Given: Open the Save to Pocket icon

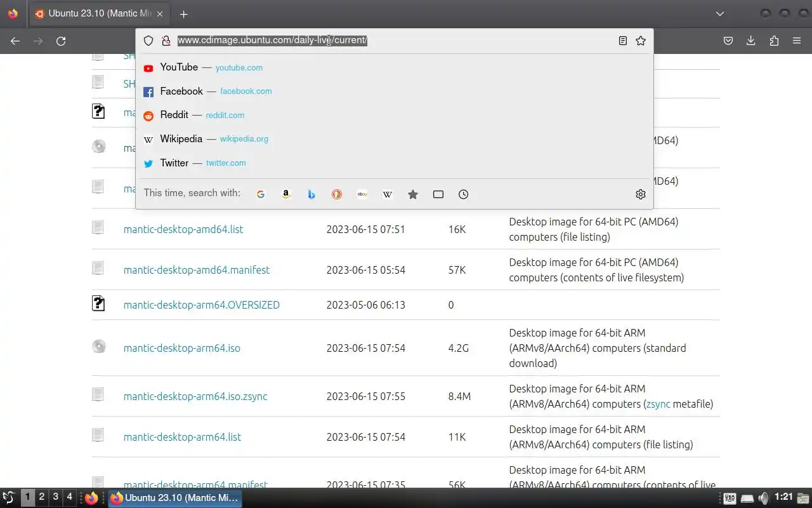Looking at the screenshot, I should coord(728,41).
